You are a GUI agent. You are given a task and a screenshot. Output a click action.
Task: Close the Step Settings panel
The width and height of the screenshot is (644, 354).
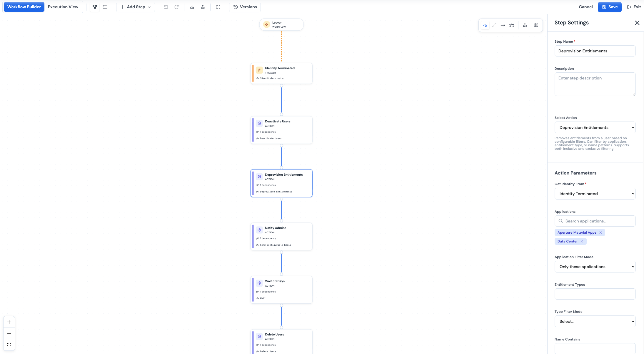coord(637,23)
